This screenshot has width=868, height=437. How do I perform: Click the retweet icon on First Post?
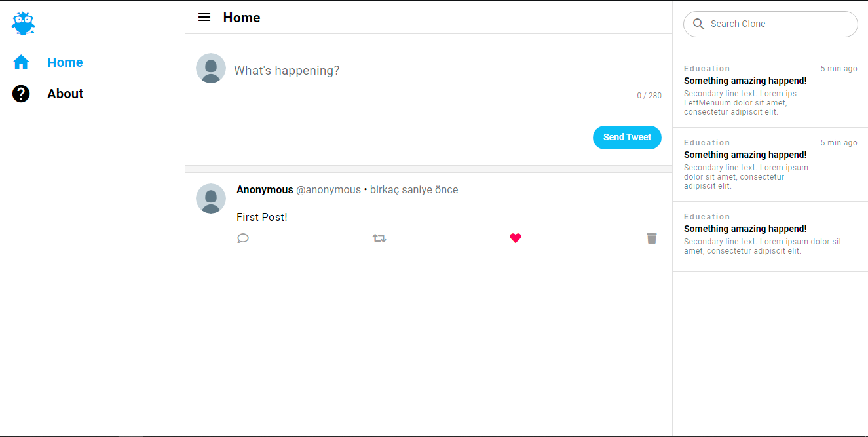[x=379, y=238]
